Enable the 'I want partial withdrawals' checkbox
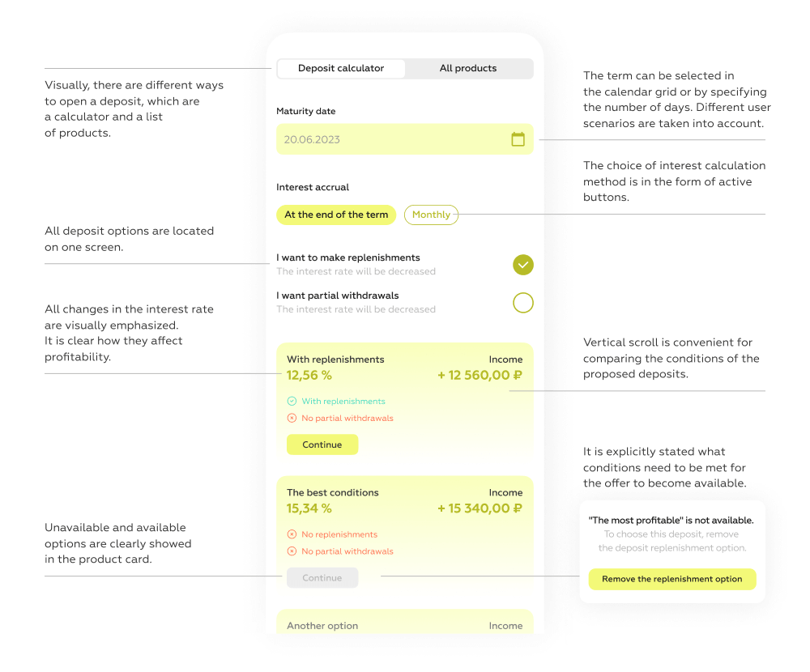The height and width of the screenshot is (672, 810). tap(523, 303)
